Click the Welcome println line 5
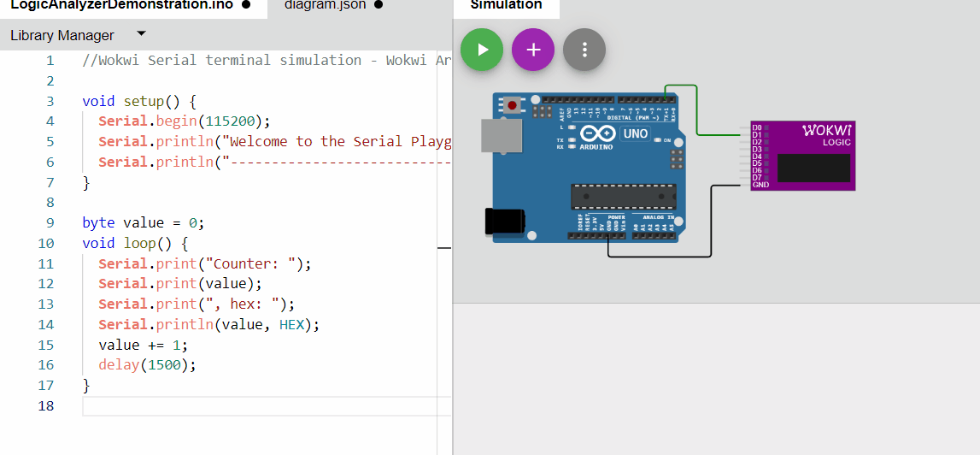980x455 pixels. coord(274,141)
